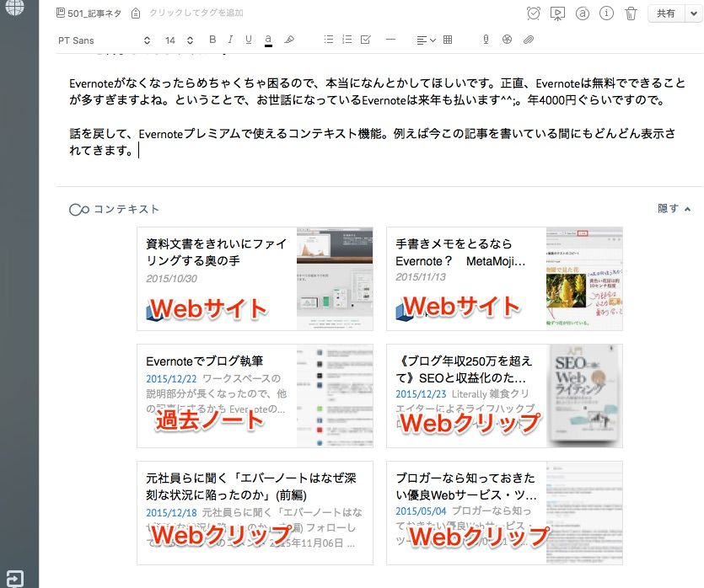
Task: Start presentation mode with the play screen icon
Action: [x=557, y=13]
